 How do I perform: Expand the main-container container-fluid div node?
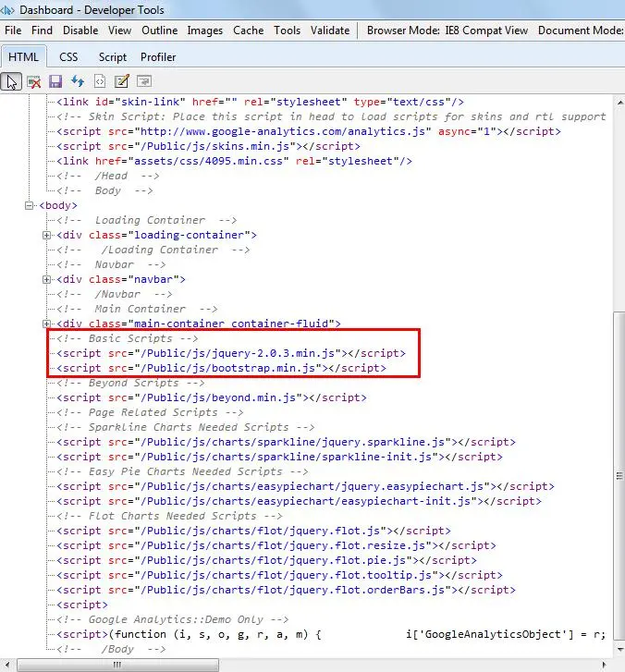click(47, 324)
